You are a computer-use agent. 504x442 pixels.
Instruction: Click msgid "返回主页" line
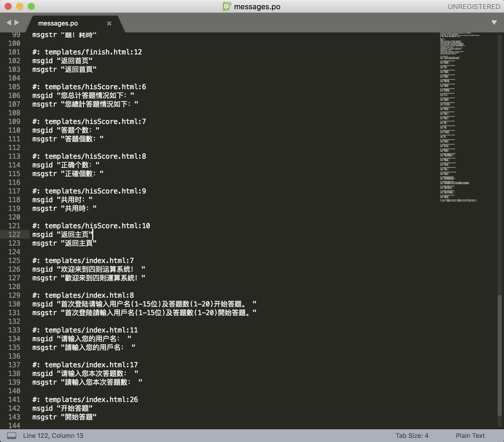tap(62, 235)
